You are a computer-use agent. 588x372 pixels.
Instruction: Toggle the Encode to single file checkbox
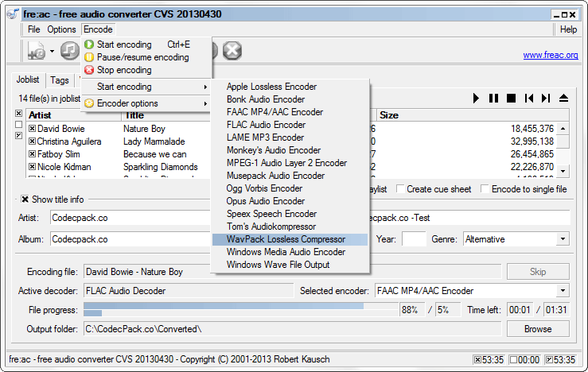tap(485, 189)
